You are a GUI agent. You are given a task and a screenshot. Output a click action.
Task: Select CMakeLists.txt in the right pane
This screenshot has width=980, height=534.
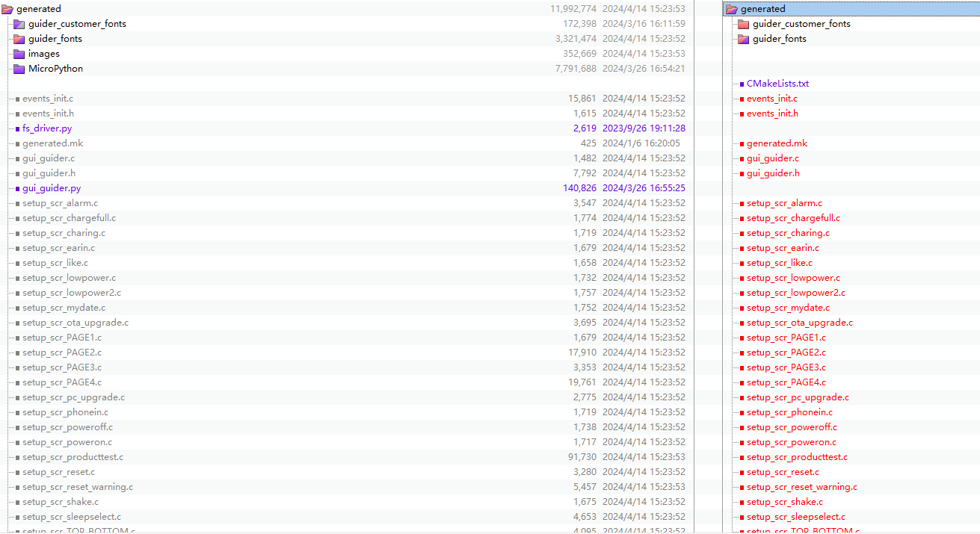[777, 84]
